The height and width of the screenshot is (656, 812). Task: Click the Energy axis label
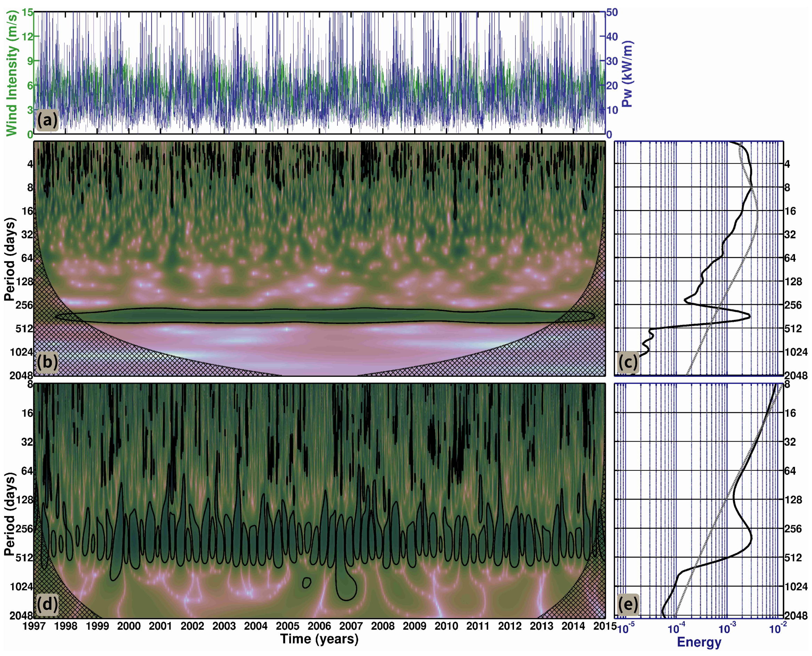699,642
